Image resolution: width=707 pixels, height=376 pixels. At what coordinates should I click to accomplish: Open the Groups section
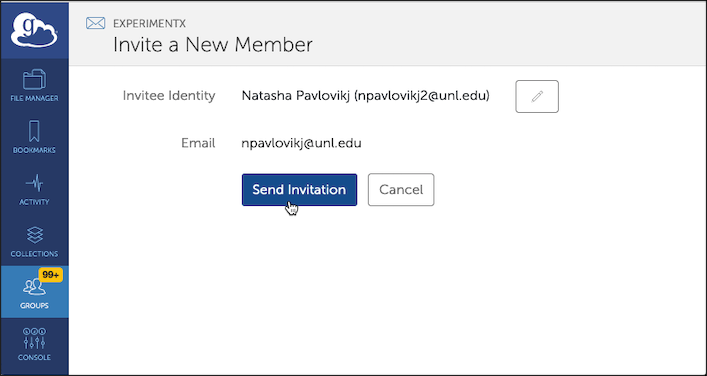tap(34, 292)
